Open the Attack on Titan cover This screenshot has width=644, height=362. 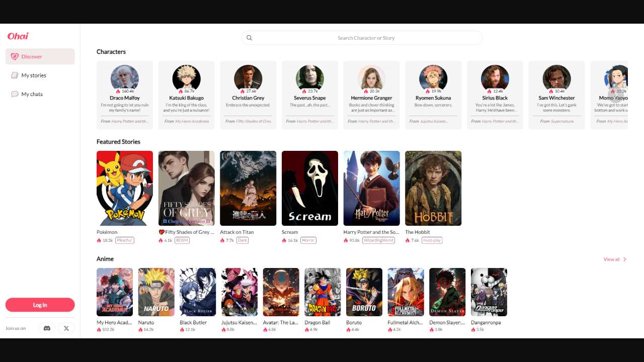[x=248, y=188]
